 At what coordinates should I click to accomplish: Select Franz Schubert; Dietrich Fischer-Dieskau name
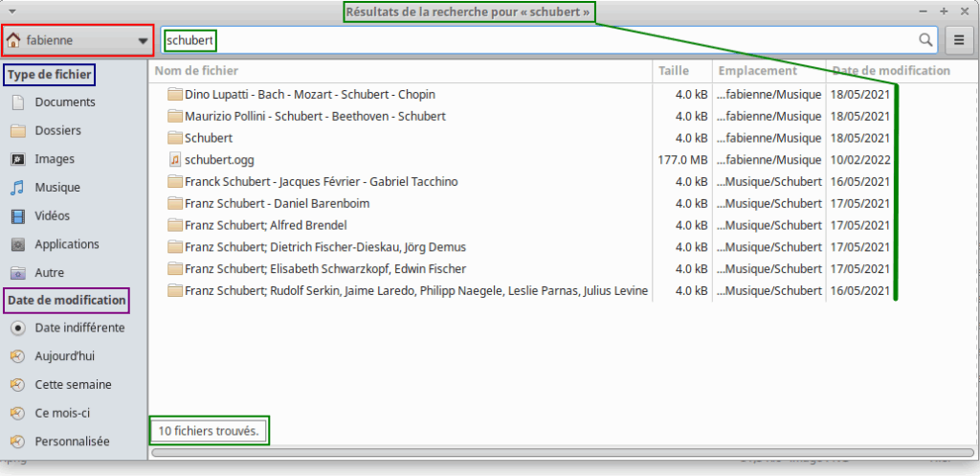325,247
